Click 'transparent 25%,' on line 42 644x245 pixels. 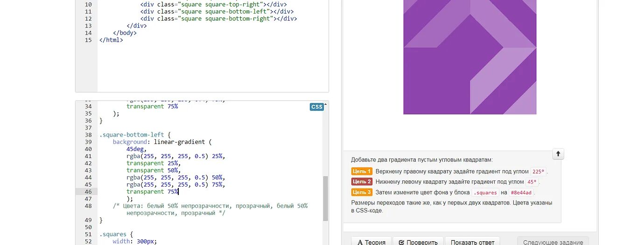coord(154,163)
